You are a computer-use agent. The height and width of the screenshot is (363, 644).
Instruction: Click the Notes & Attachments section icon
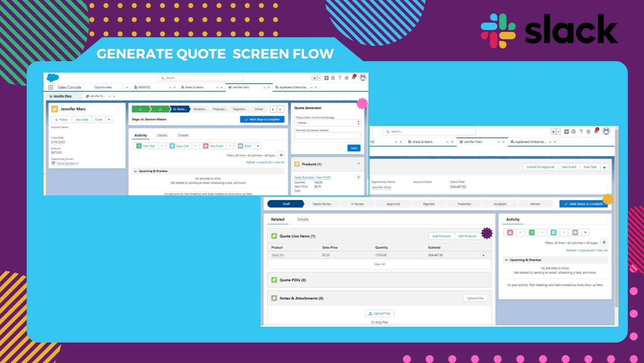tap(274, 298)
